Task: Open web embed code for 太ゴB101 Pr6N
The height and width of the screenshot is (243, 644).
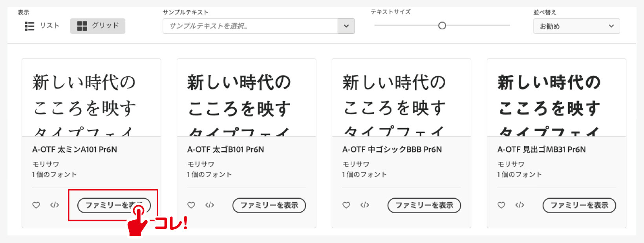Action: [210, 205]
